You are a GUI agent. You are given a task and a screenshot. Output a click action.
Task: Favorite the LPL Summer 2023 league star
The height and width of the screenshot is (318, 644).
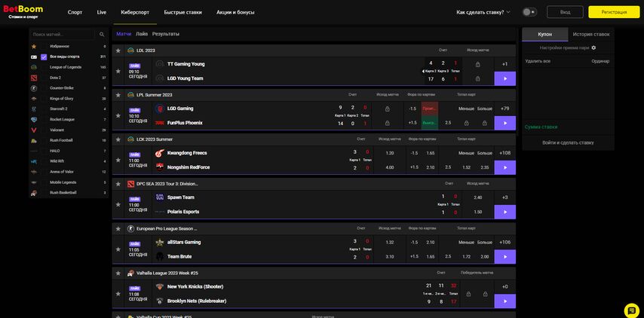(x=118, y=95)
